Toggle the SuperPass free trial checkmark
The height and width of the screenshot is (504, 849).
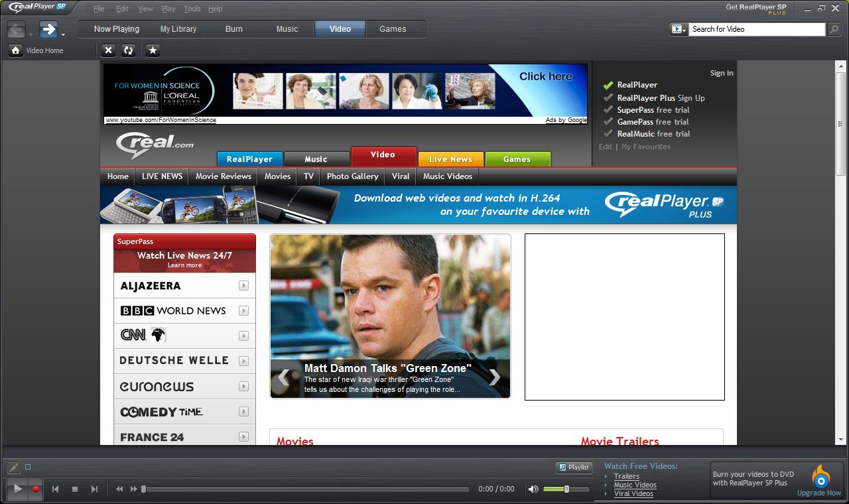click(x=608, y=109)
